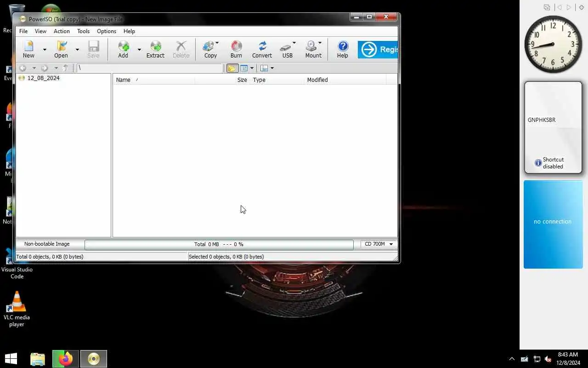Open the Back history dropdown arrow
Viewport: 588px width, 368px height.
[34, 68]
